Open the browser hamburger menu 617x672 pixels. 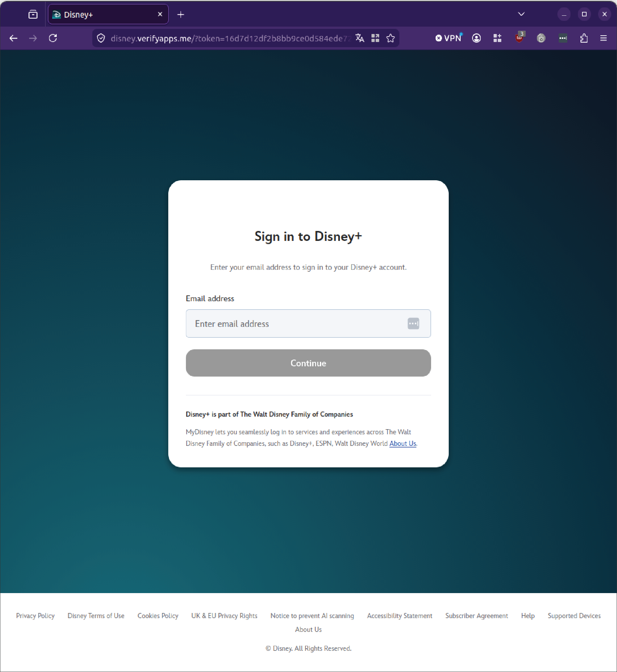pyautogui.click(x=604, y=38)
